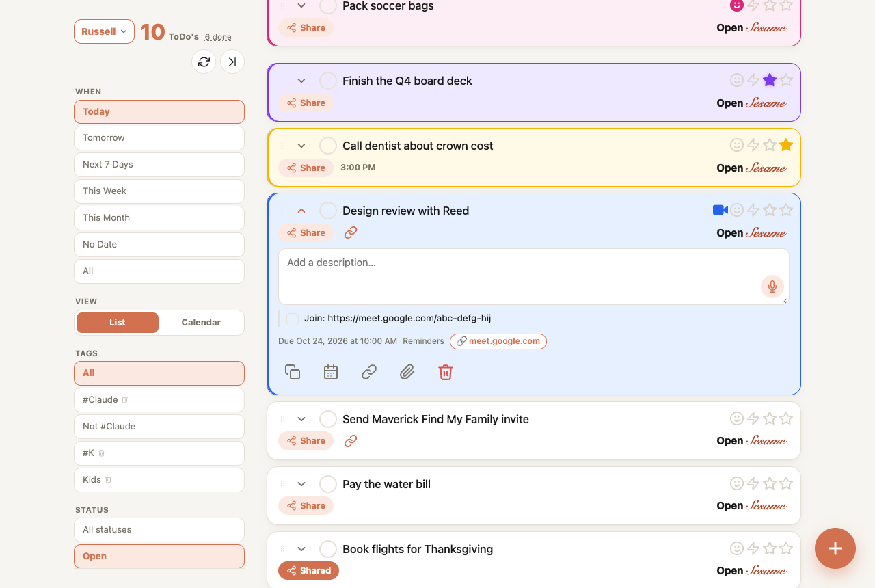Check off Call dentist about crown cost
The height and width of the screenshot is (588, 875).
coord(328,146)
